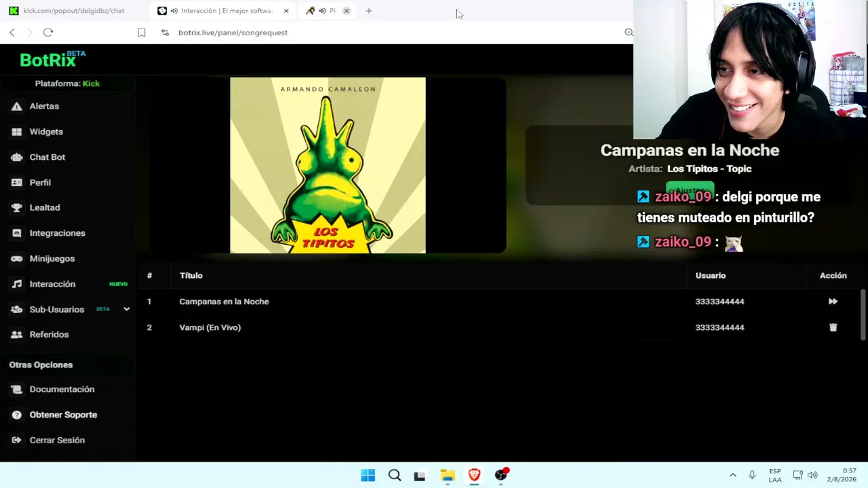Click the Obtener Soporte link

click(x=63, y=415)
